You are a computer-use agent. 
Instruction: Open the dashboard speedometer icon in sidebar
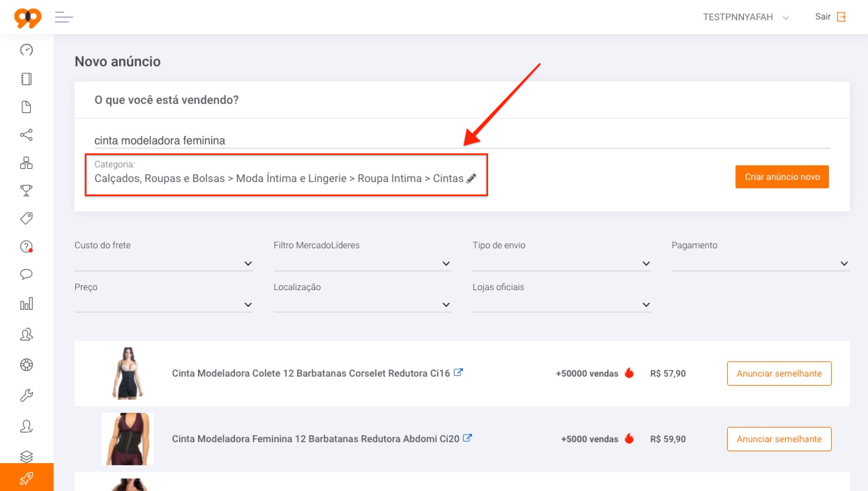26,50
